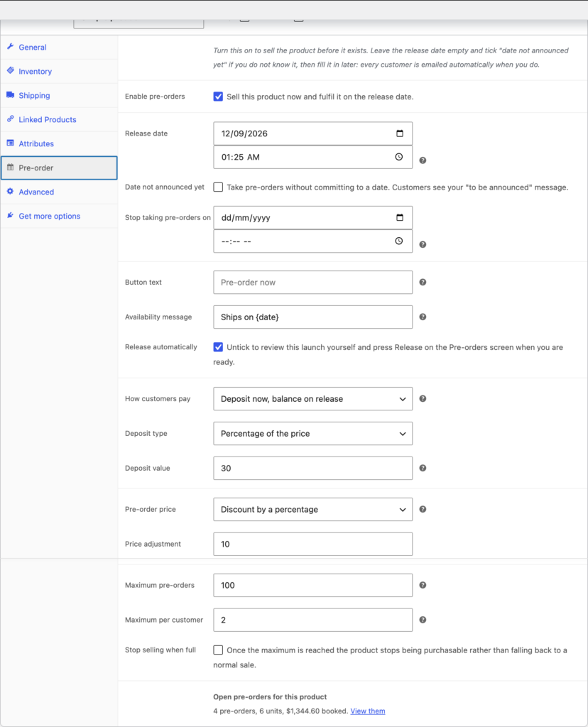Focus the Button text input field
The image size is (588, 727).
click(312, 283)
